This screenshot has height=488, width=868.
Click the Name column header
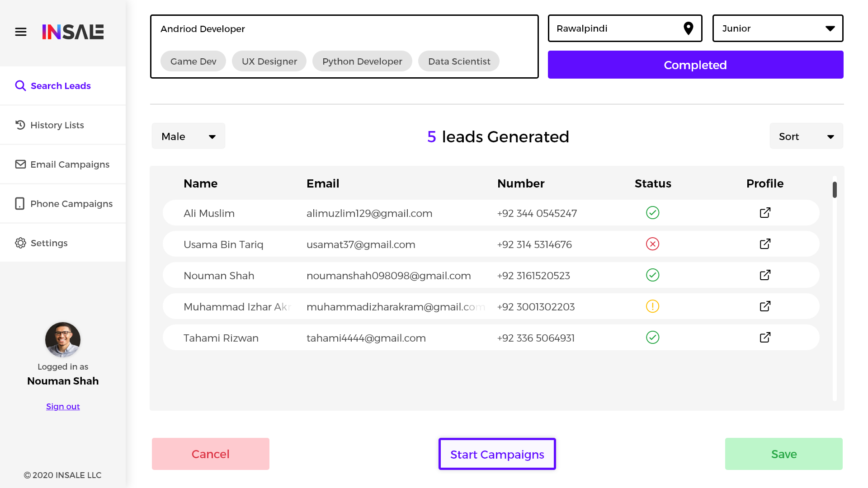(x=201, y=183)
